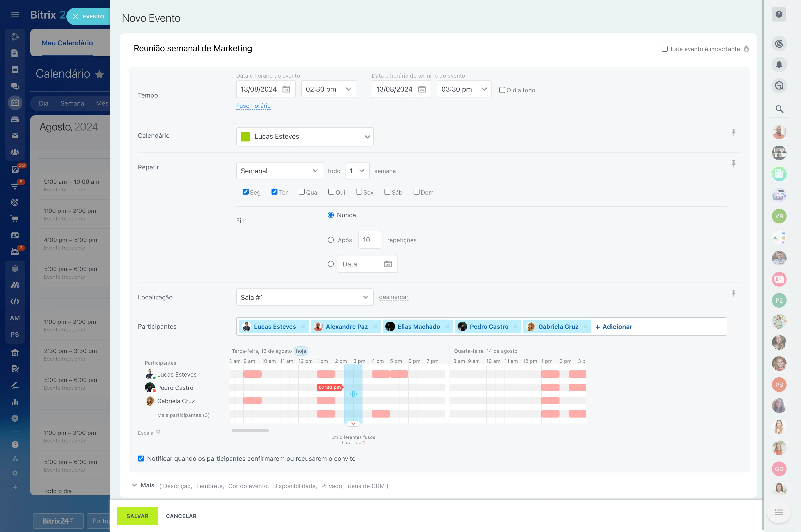Click the pin icon beside Repetir
Viewport: 801px width, 532px height.
pyautogui.click(x=733, y=164)
